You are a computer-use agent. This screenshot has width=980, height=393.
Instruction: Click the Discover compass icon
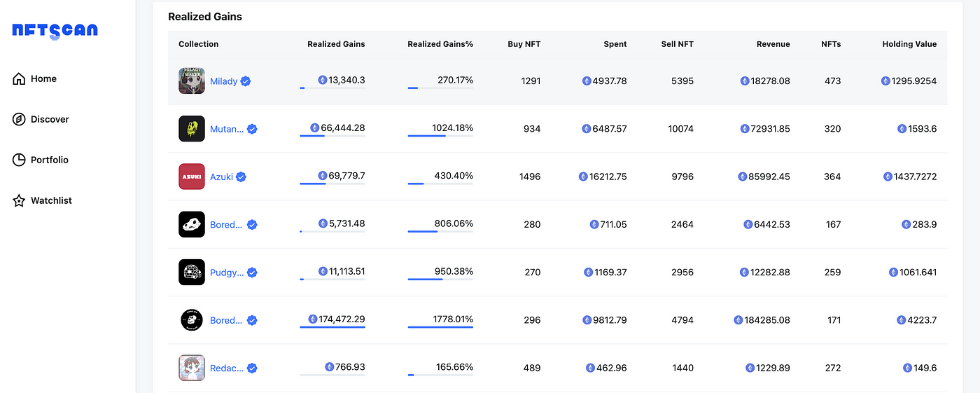tap(19, 120)
